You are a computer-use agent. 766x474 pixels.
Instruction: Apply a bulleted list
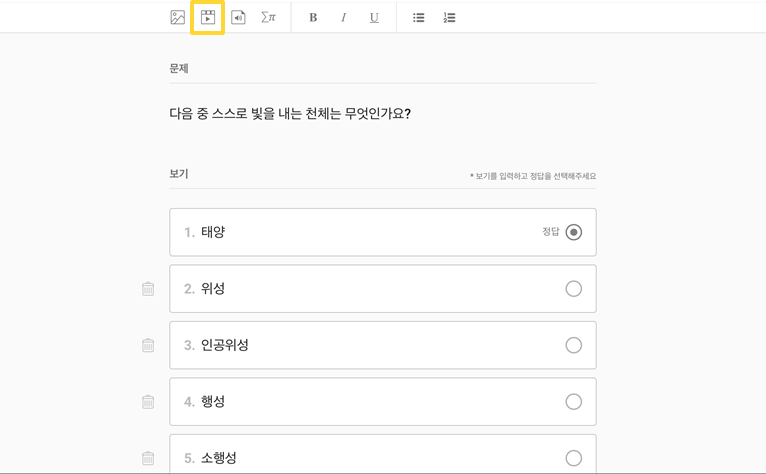419,18
